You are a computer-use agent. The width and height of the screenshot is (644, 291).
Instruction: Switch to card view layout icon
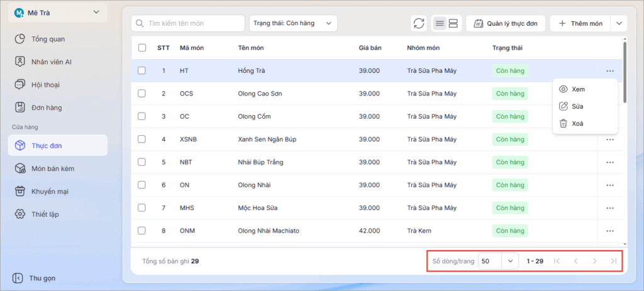(x=453, y=24)
